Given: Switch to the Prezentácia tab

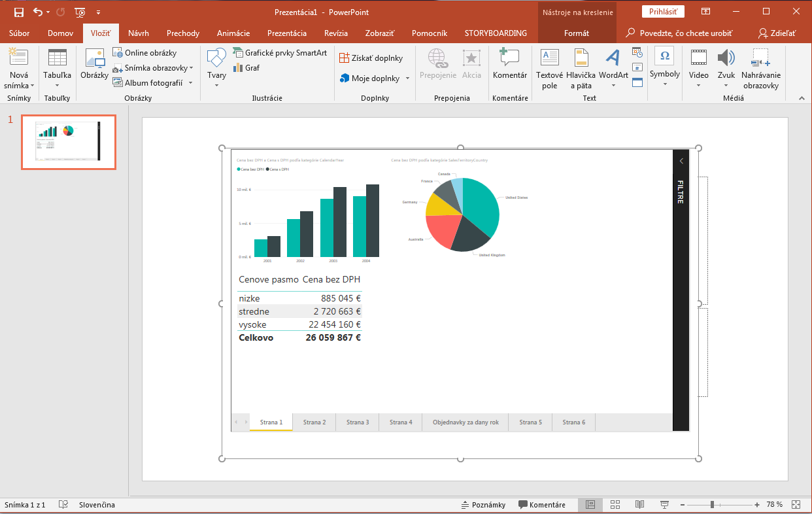Looking at the screenshot, I should 287,33.
